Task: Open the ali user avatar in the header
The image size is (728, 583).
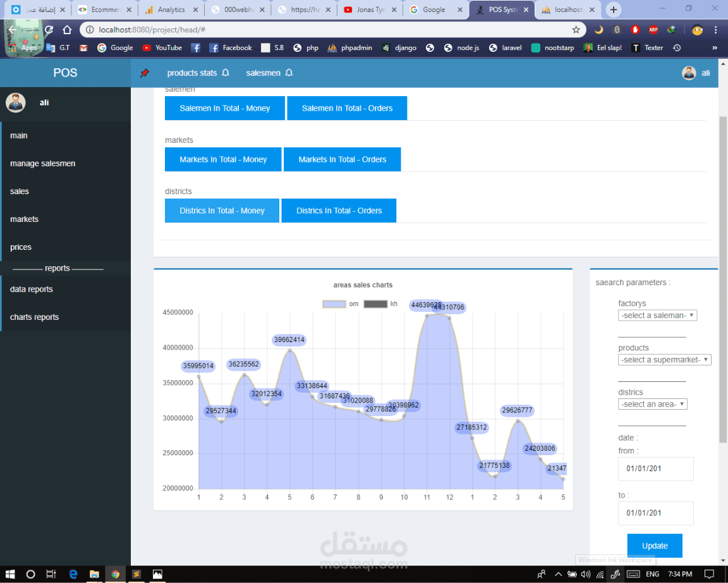Action: [x=689, y=73]
